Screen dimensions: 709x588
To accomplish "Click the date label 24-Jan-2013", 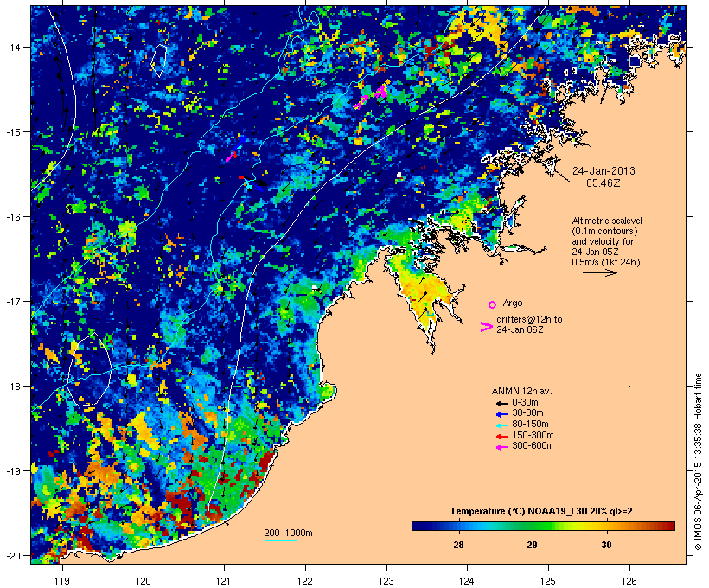I will 604,171.
